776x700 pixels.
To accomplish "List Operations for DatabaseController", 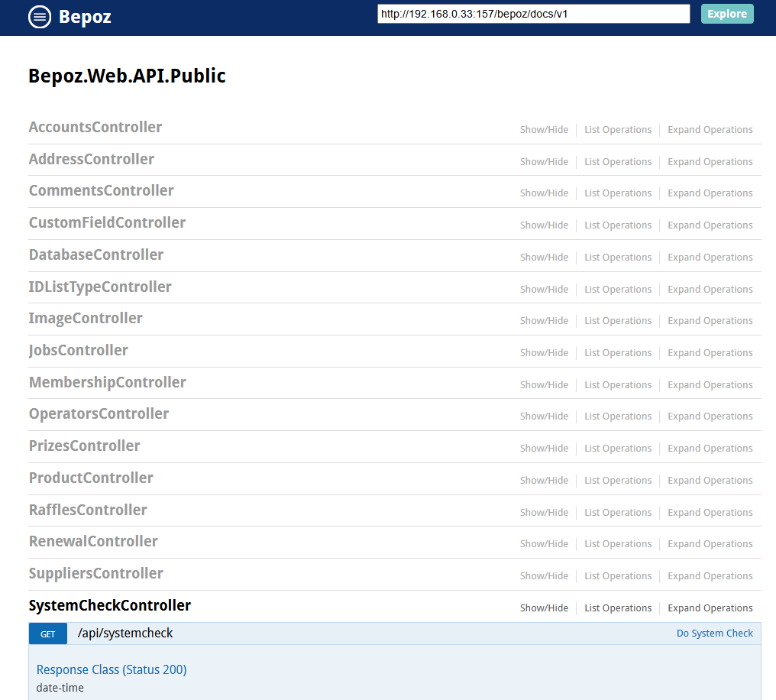I will [618, 258].
